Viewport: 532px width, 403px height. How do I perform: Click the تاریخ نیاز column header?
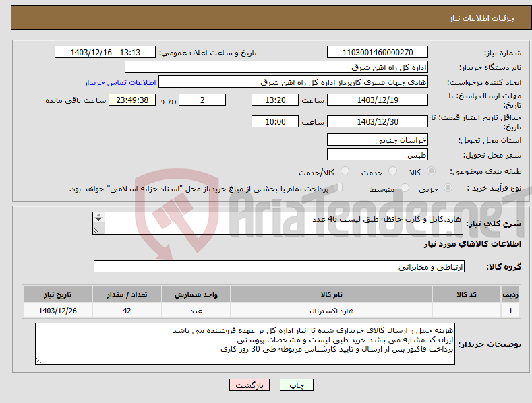click(x=58, y=294)
